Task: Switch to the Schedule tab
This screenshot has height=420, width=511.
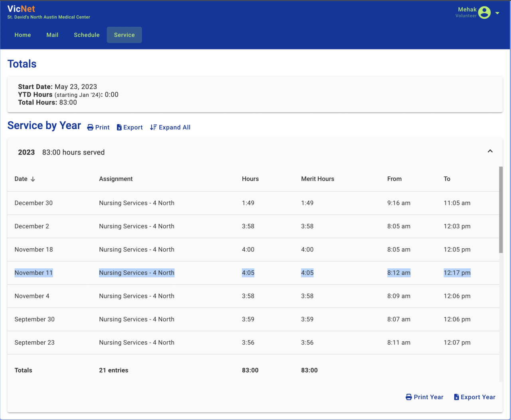Action: 87,35
